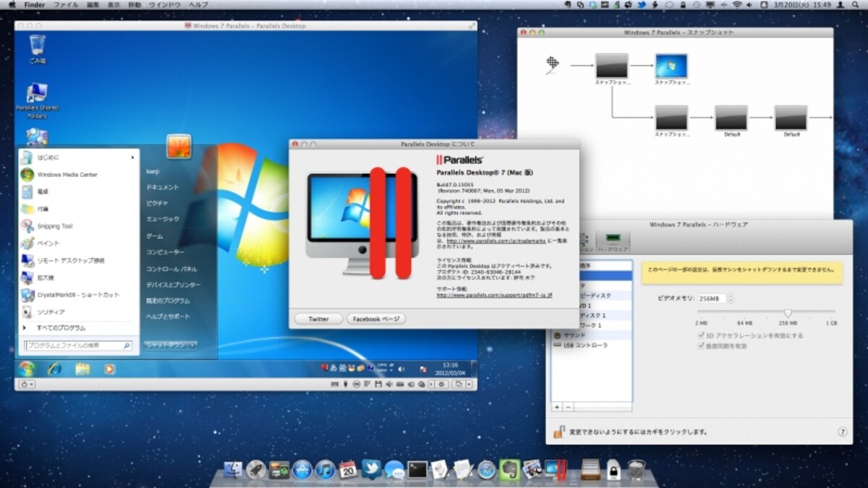
Task: Click the Facebook ページ button
Action: pos(376,319)
